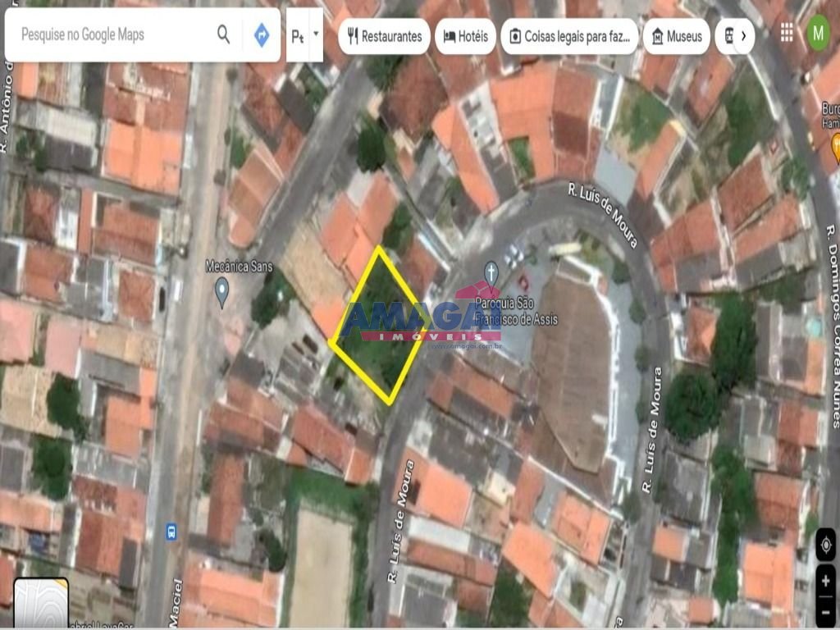
Task: Click the R. Domingos Correa Nunes street label
Action: pyautogui.click(x=833, y=326)
